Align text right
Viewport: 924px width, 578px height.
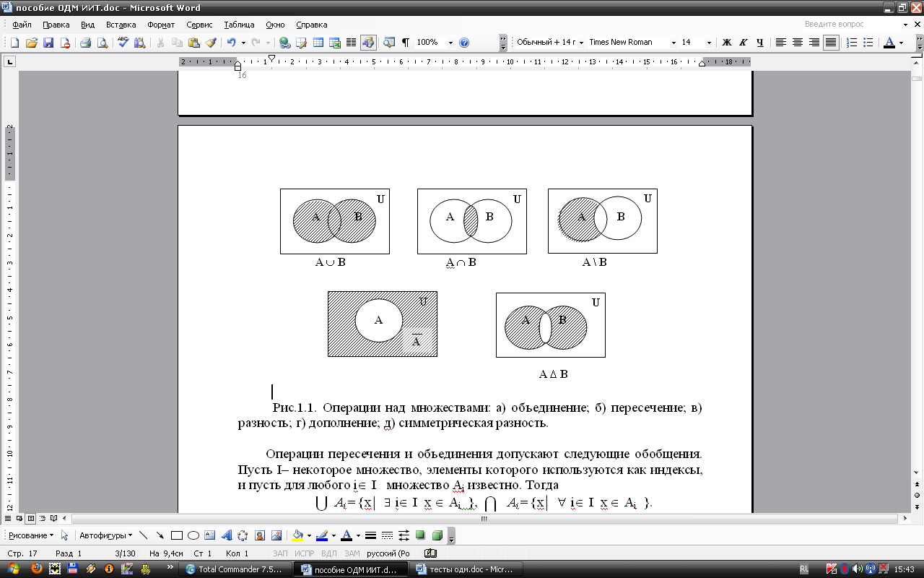[814, 43]
